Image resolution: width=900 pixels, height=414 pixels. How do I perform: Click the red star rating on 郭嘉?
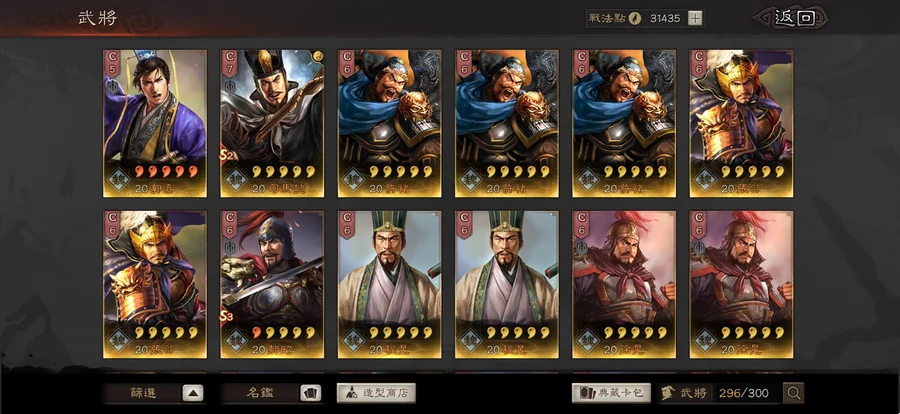[x=166, y=171]
